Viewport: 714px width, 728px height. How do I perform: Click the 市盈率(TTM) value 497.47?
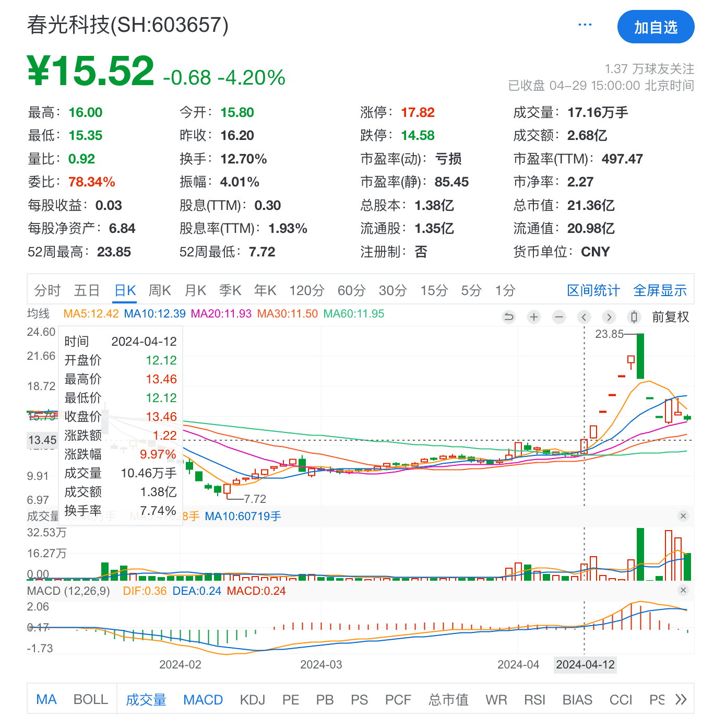[622, 159]
